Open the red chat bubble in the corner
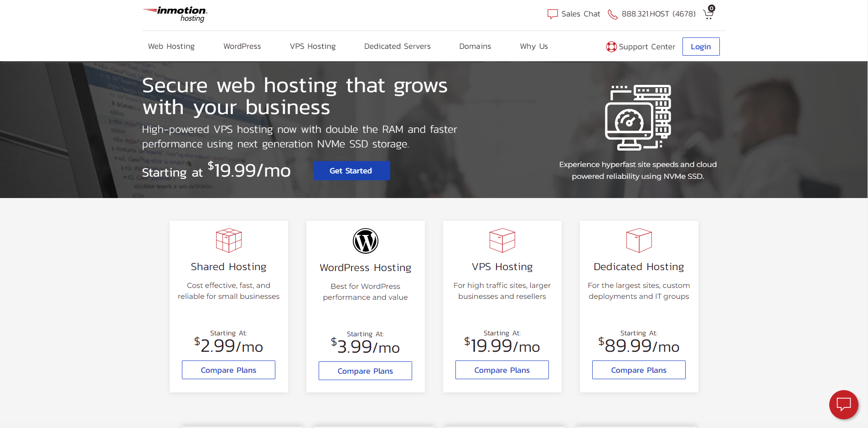The height and width of the screenshot is (428, 868). (843, 405)
